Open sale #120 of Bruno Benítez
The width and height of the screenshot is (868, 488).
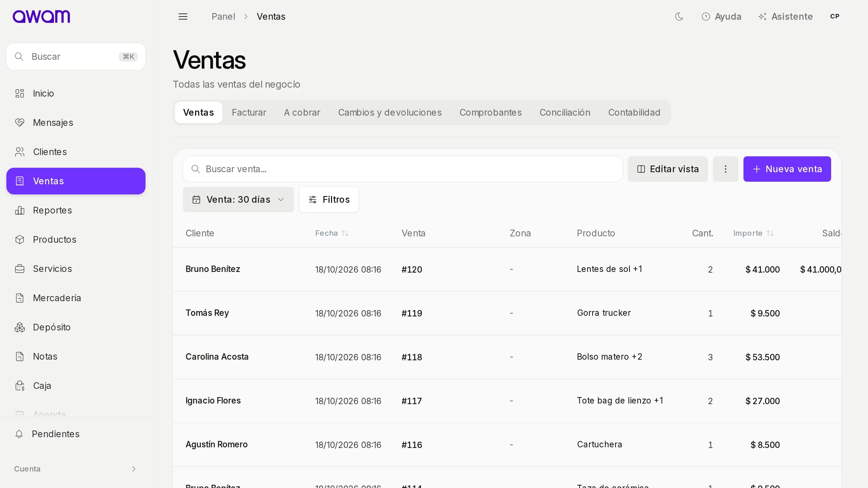click(x=411, y=270)
